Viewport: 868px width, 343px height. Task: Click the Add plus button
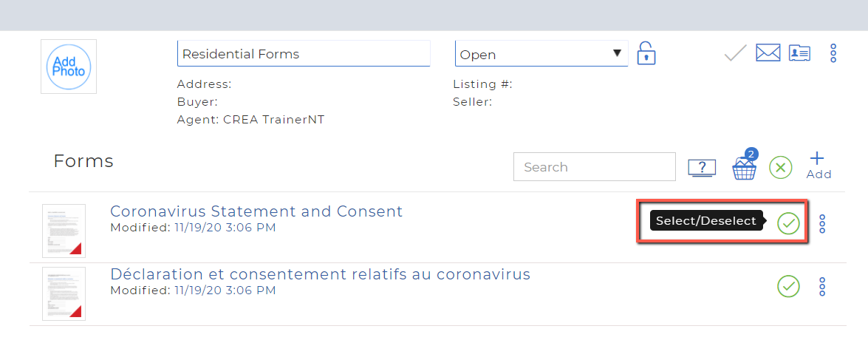click(x=819, y=166)
